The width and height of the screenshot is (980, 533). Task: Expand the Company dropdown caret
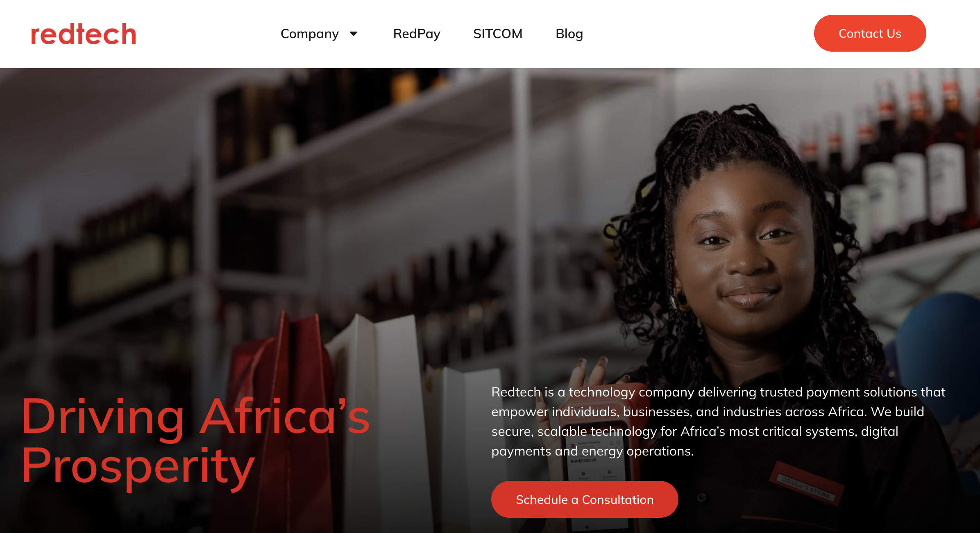[354, 34]
